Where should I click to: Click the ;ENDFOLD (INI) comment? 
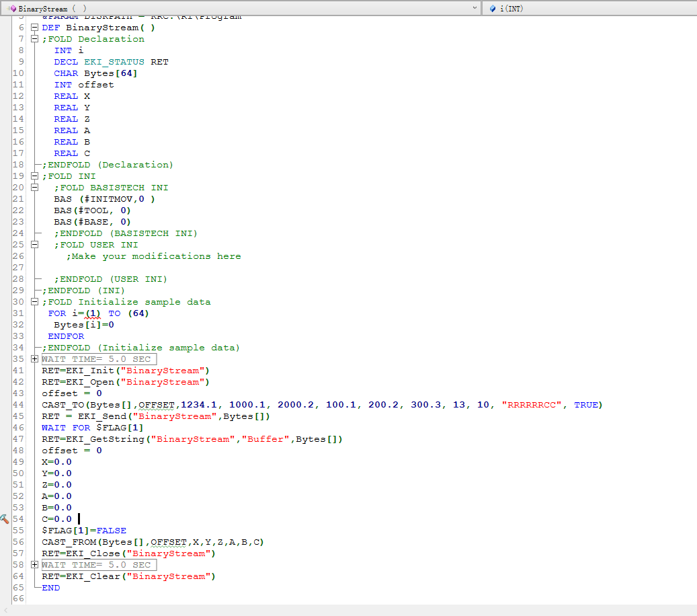pos(83,291)
